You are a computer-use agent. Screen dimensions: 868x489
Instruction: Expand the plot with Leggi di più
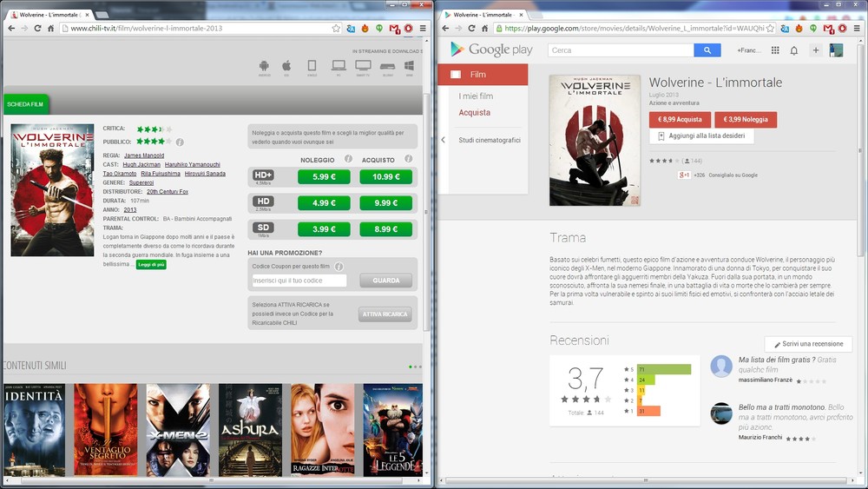[x=150, y=264]
